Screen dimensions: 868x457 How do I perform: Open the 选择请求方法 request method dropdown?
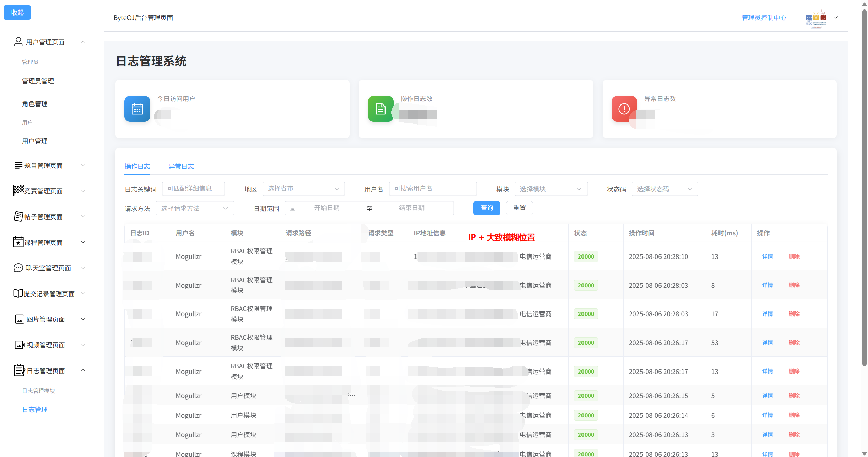(195, 208)
